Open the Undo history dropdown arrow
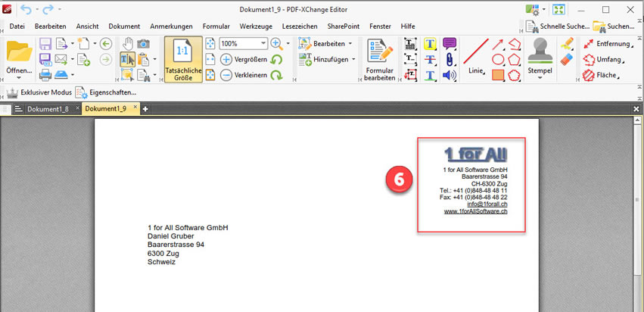 click(x=37, y=9)
